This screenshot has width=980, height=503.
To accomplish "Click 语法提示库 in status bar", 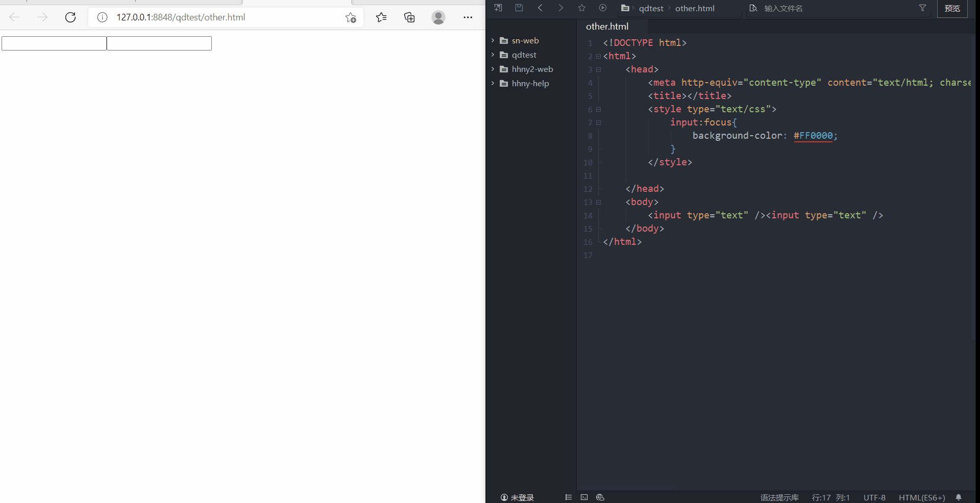I will point(779,497).
